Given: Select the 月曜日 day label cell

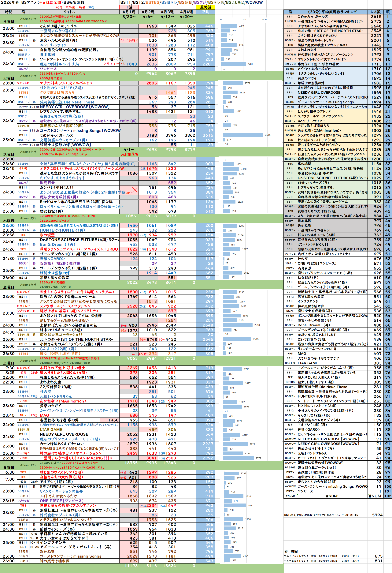Looking at the screenshot, I should tap(9, 21).
